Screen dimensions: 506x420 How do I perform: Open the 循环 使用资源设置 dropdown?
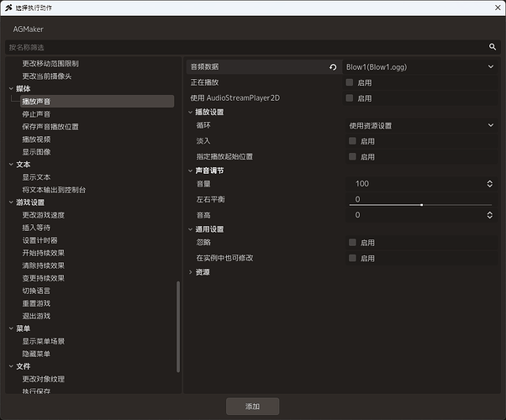click(x=421, y=125)
